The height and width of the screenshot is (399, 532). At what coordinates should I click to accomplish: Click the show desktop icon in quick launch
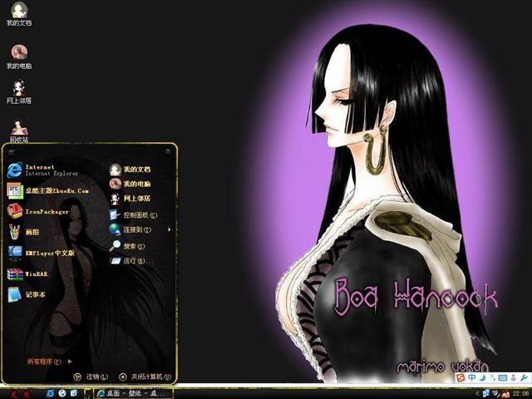pyautogui.click(x=74, y=393)
